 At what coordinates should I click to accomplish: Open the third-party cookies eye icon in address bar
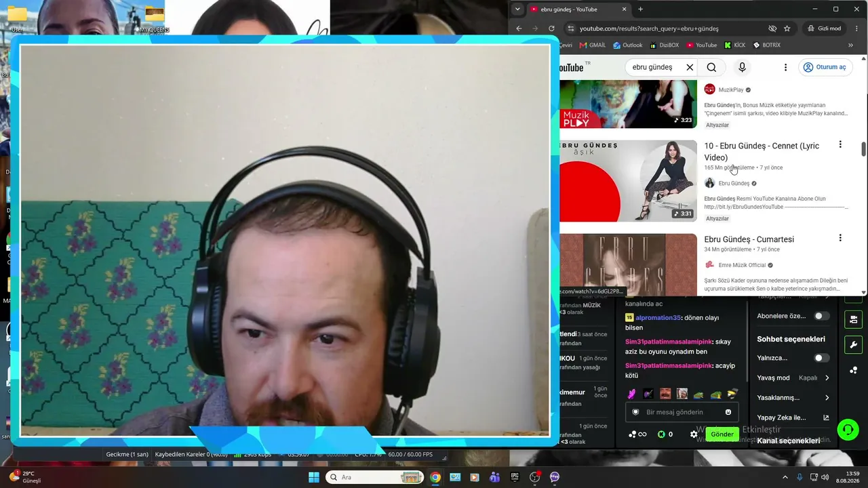(772, 28)
